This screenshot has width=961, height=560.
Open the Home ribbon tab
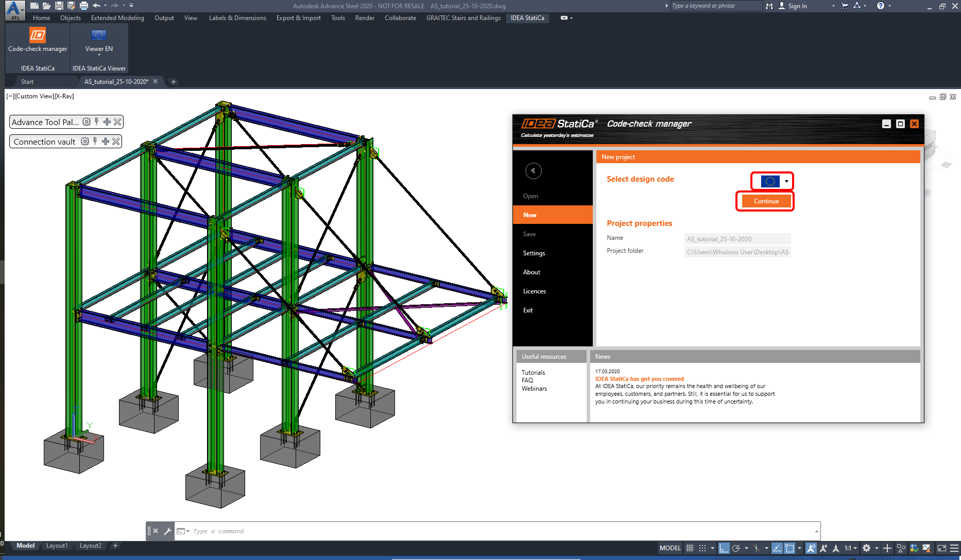[42, 18]
